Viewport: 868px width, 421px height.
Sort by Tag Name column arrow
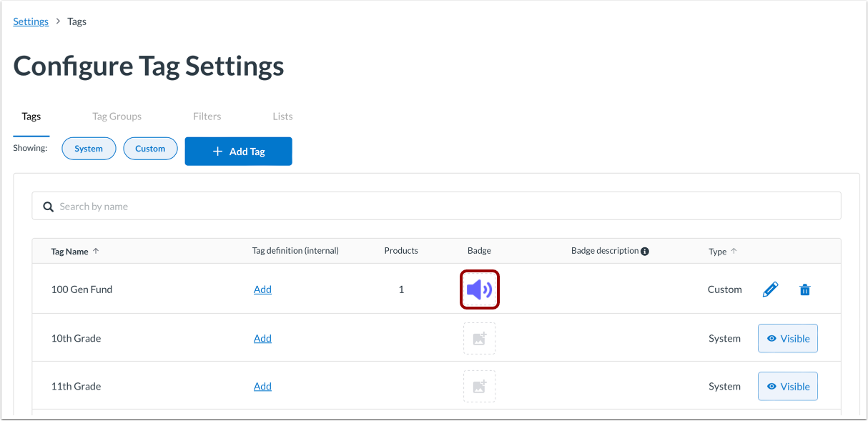tap(96, 251)
